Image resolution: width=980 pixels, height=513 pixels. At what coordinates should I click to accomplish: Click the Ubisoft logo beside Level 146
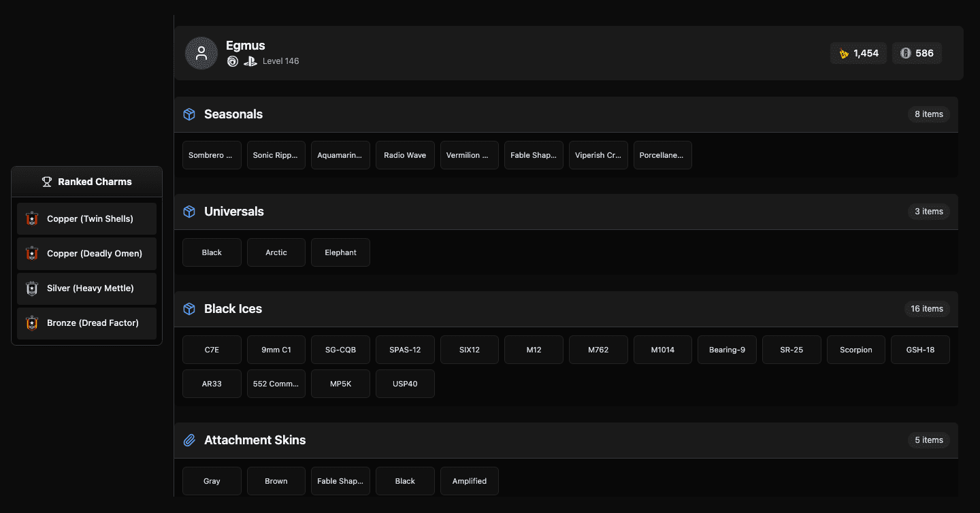pos(233,61)
